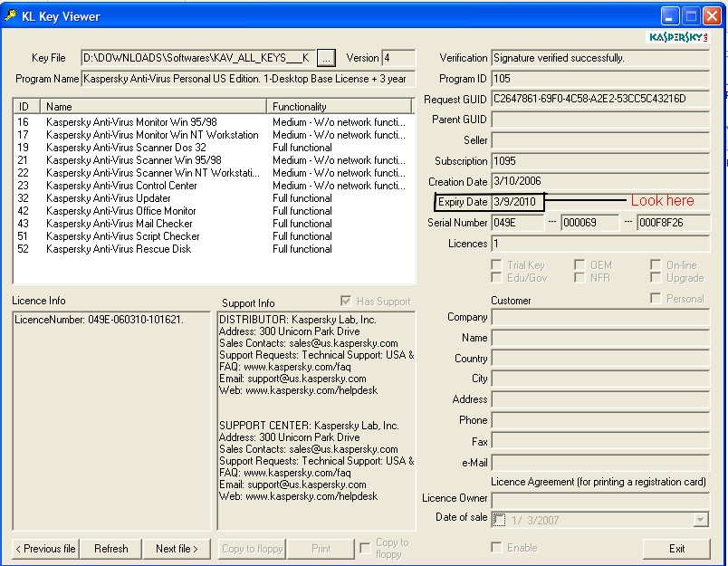Select row Kaspersky Anti-Virus Script Checker
The width and height of the screenshot is (728, 566).
point(212,236)
